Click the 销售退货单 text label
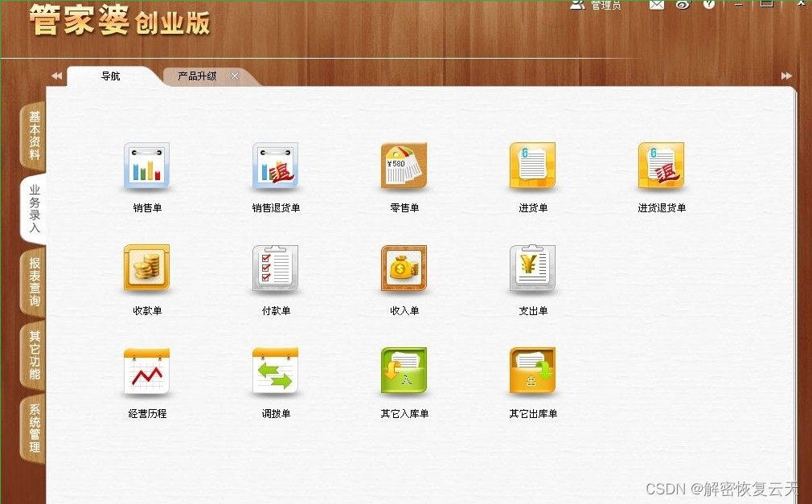The width and height of the screenshot is (812, 504). [276, 207]
